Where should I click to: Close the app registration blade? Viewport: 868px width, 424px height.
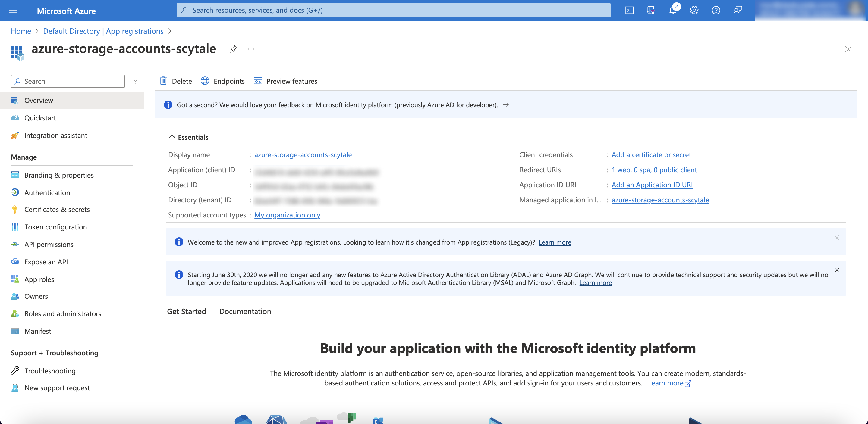[848, 49]
